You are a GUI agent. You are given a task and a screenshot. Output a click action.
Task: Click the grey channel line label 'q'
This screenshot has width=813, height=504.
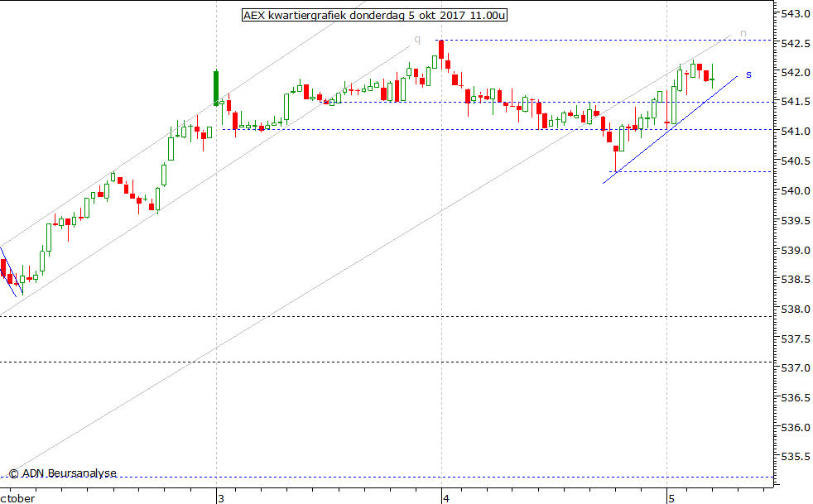(417, 40)
